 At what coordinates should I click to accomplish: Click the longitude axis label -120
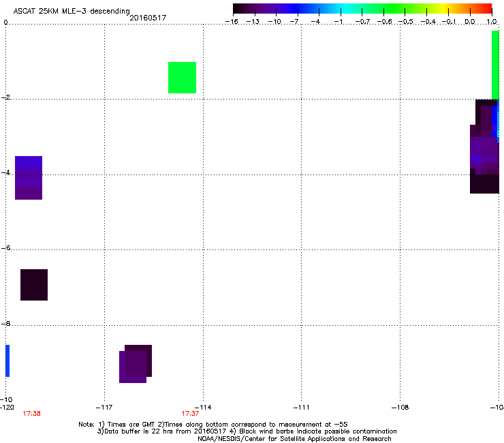tap(7, 408)
